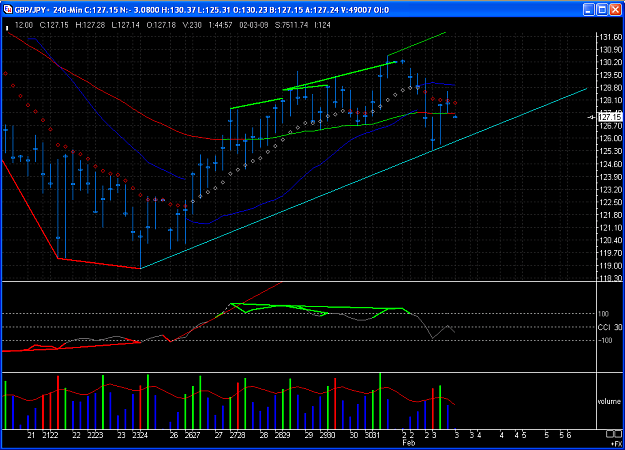Screen dimensions: 625x450
Task: Click the two-squares icon at the time axis's right end
Action: 616,434
